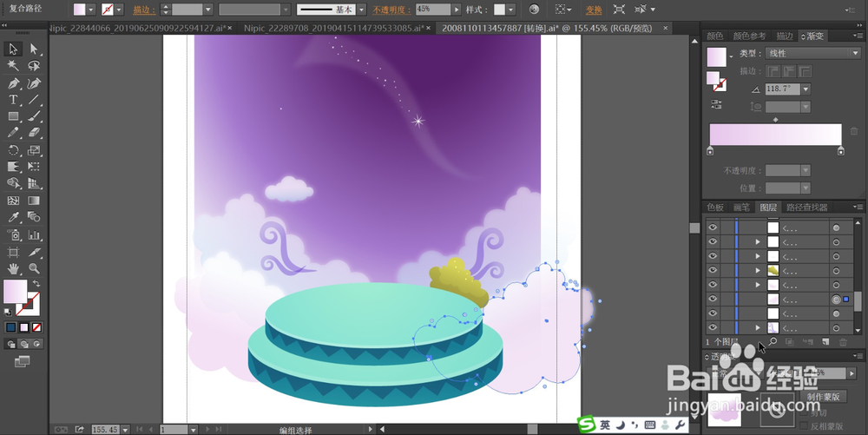Select the Slice tool
Screen dimensions: 868x435
[x=34, y=252]
